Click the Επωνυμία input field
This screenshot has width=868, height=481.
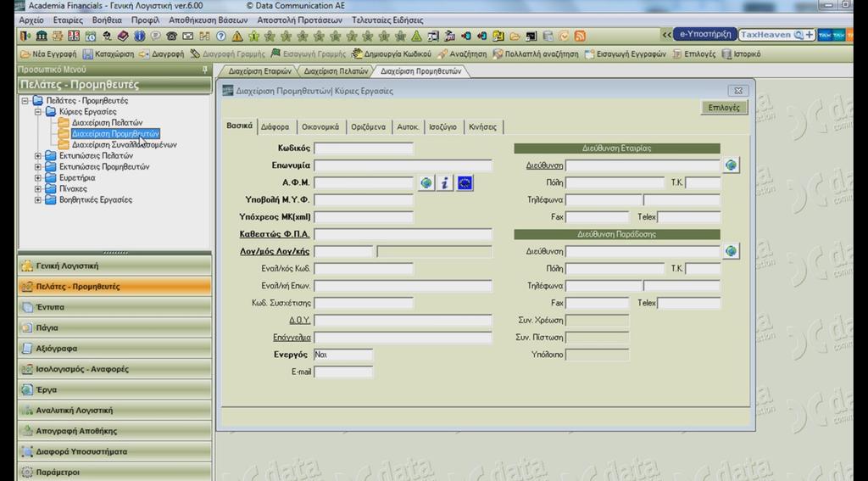403,165
